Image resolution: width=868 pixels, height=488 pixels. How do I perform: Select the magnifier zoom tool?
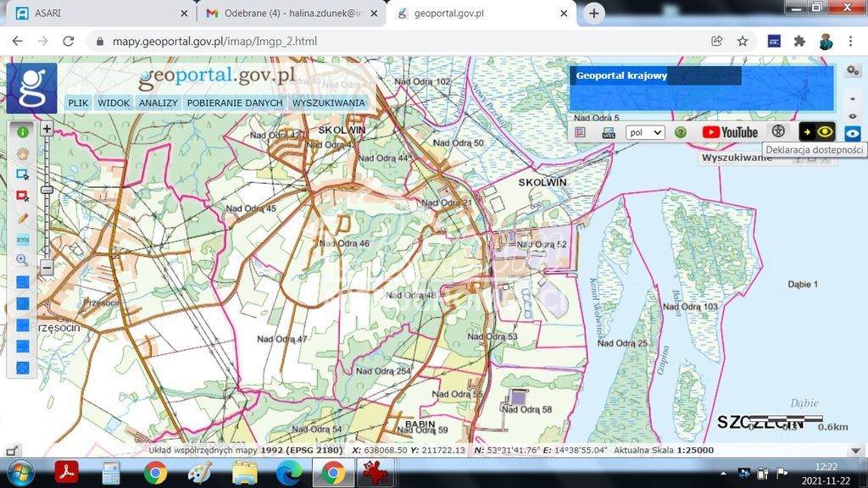23,261
